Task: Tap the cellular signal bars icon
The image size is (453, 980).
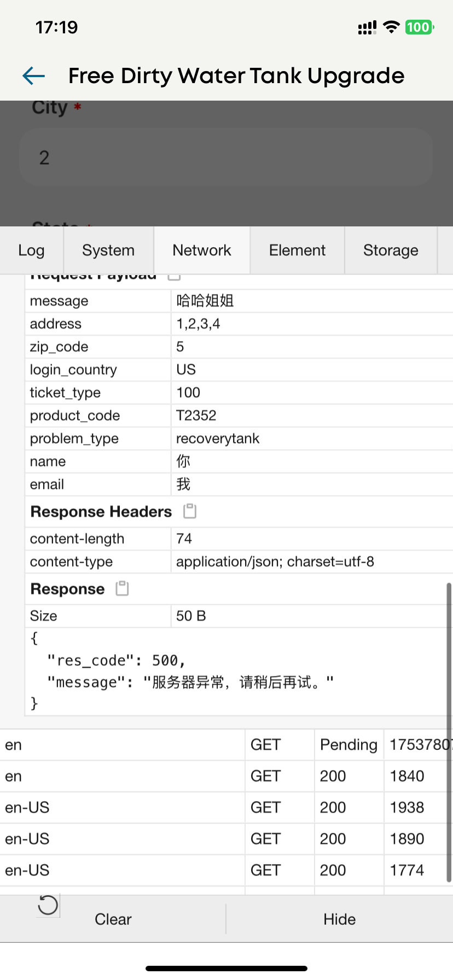Action: pyautogui.click(x=367, y=28)
